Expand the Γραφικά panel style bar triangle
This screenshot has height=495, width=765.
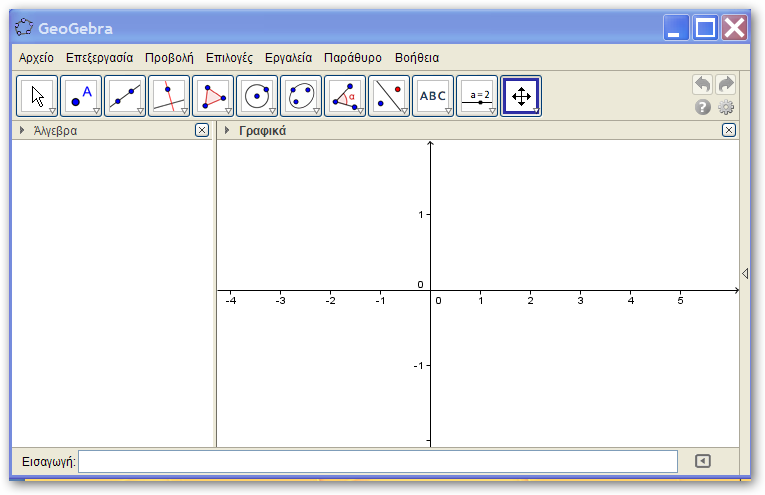pos(227,130)
